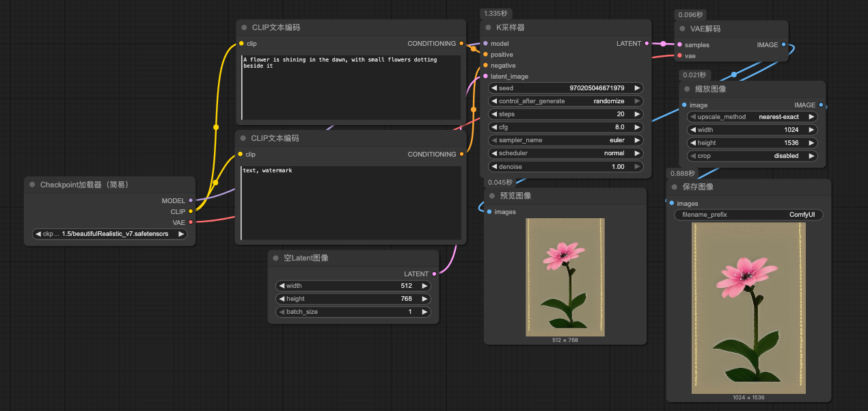Increase batch_size using its right arrow
The image size is (868, 411).
[x=425, y=312]
